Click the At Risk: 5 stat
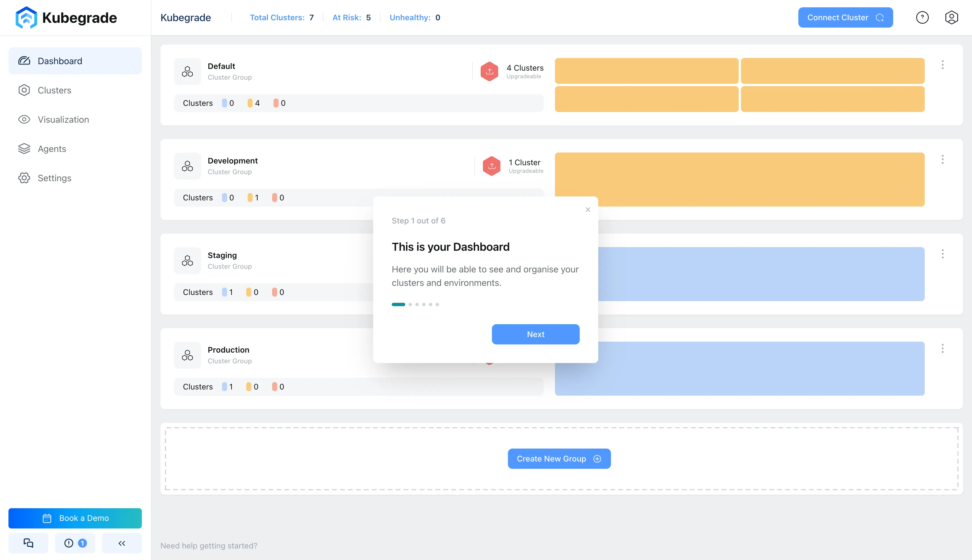972x560 pixels. [351, 17]
